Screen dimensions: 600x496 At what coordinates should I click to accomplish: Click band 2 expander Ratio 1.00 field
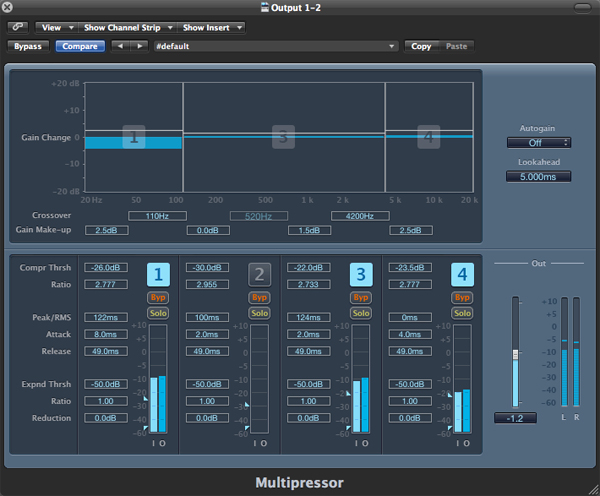pyautogui.click(x=207, y=401)
